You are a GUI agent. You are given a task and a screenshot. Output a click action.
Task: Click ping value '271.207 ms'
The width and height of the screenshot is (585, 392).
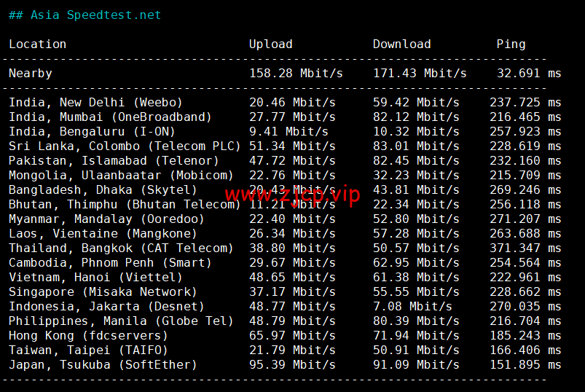tap(525, 219)
